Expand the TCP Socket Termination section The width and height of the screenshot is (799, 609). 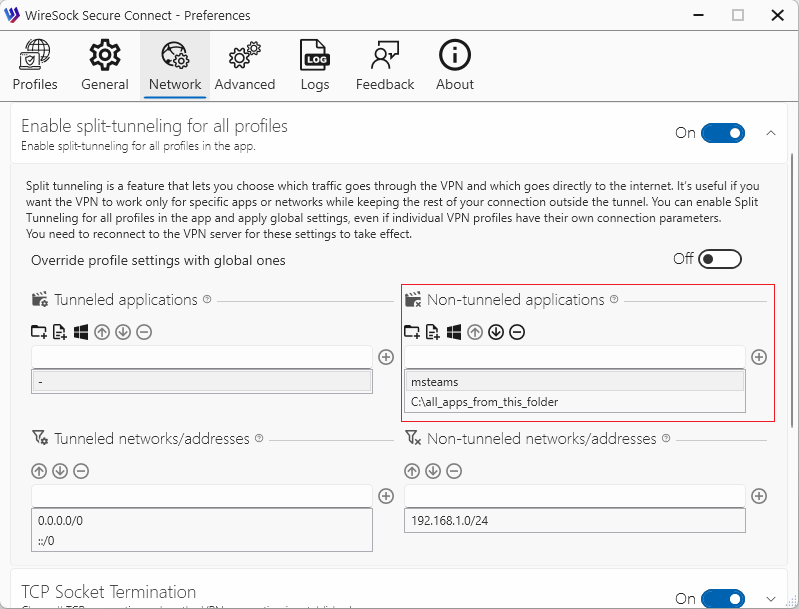pyautogui.click(x=770, y=598)
